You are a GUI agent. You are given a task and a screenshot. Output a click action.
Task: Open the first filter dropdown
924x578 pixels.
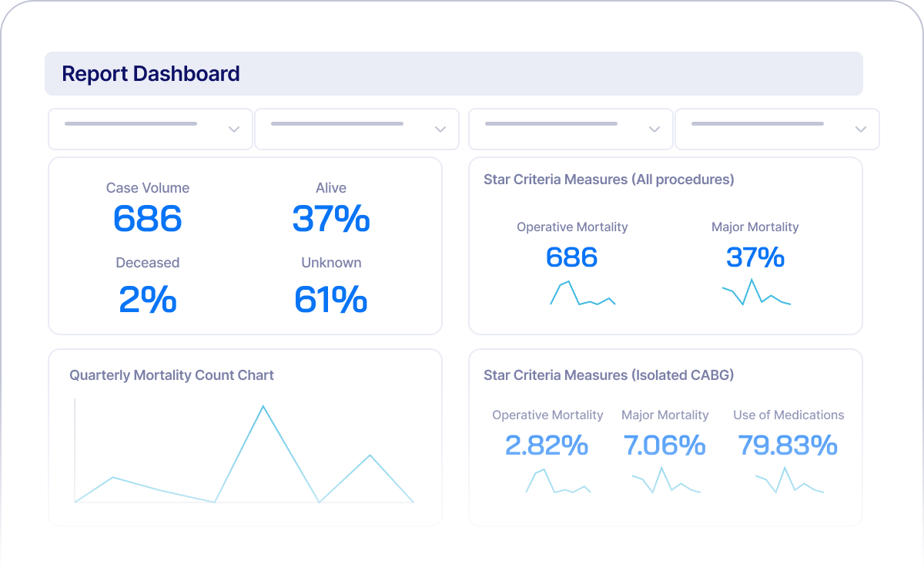150,129
